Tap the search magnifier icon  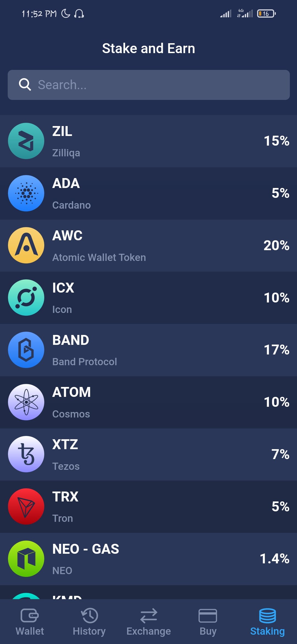point(25,84)
